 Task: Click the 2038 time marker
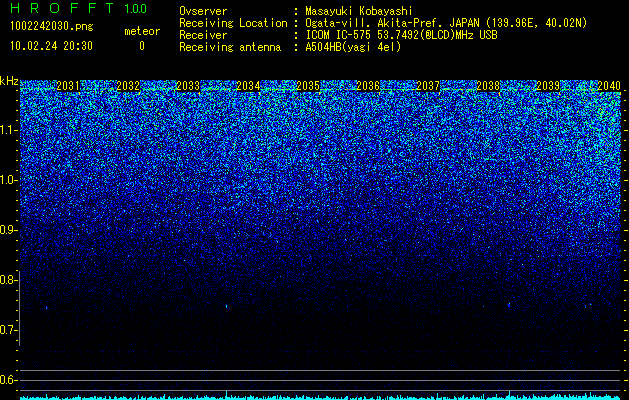pos(488,86)
